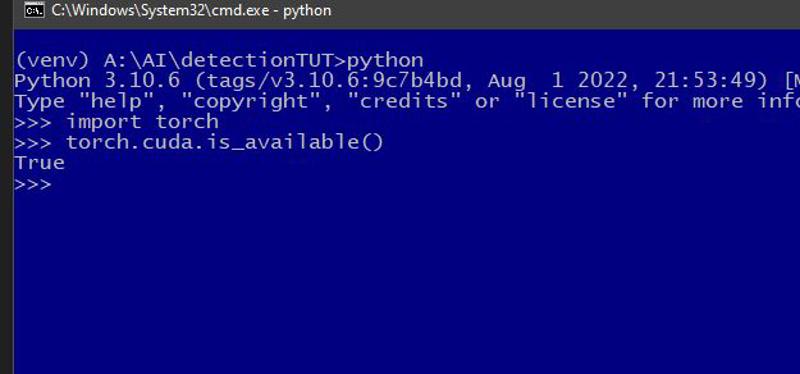Click the True output line
Image resolution: width=800 pixels, height=374 pixels.
pyautogui.click(x=40, y=163)
